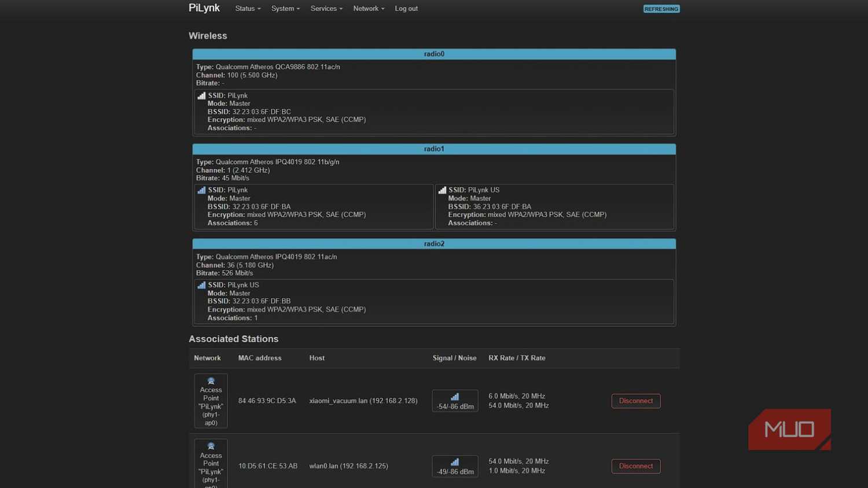Disconnect the wlan0.lan station

point(636,466)
